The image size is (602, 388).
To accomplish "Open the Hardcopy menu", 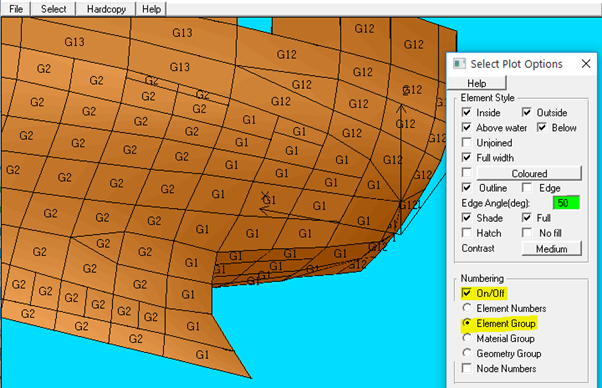I will 106,9.
